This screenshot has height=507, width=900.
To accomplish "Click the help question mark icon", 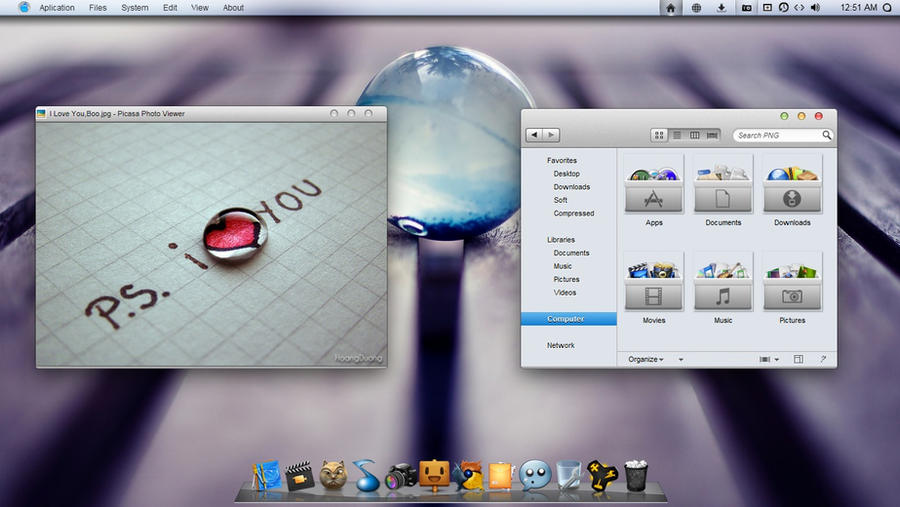I will pyautogui.click(x=823, y=359).
